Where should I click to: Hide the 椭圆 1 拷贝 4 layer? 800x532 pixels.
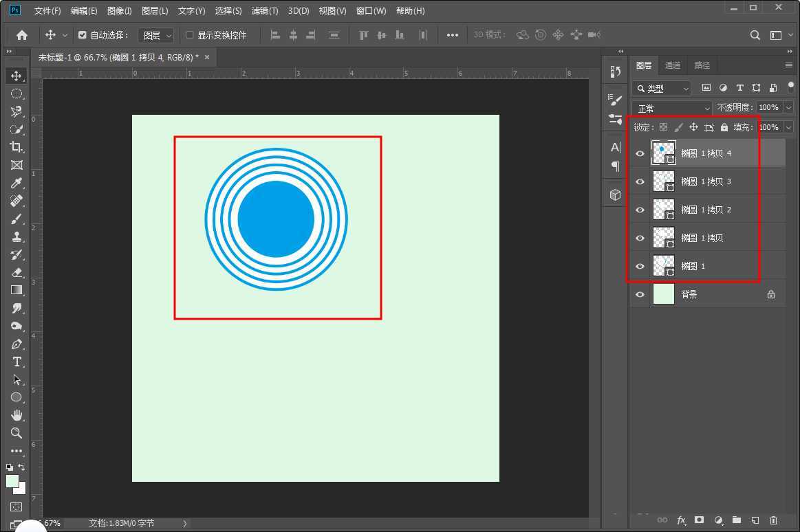tap(640, 154)
